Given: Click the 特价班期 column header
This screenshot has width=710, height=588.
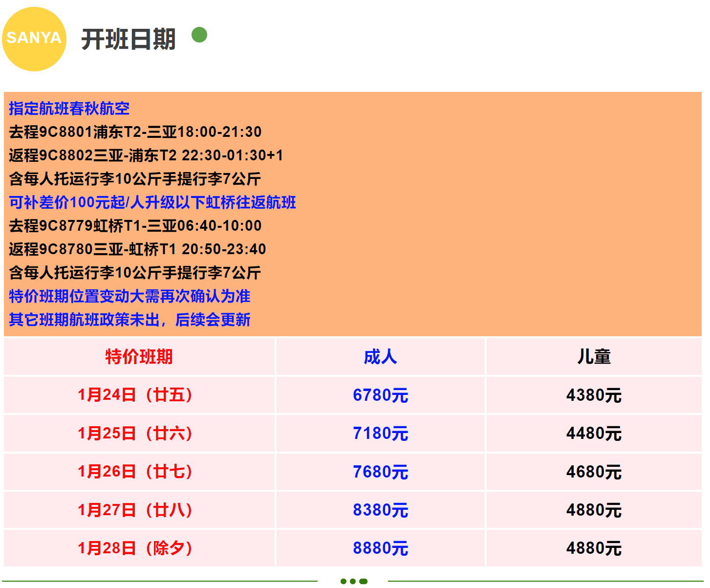Looking at the screenshot, I should (139, 357).
